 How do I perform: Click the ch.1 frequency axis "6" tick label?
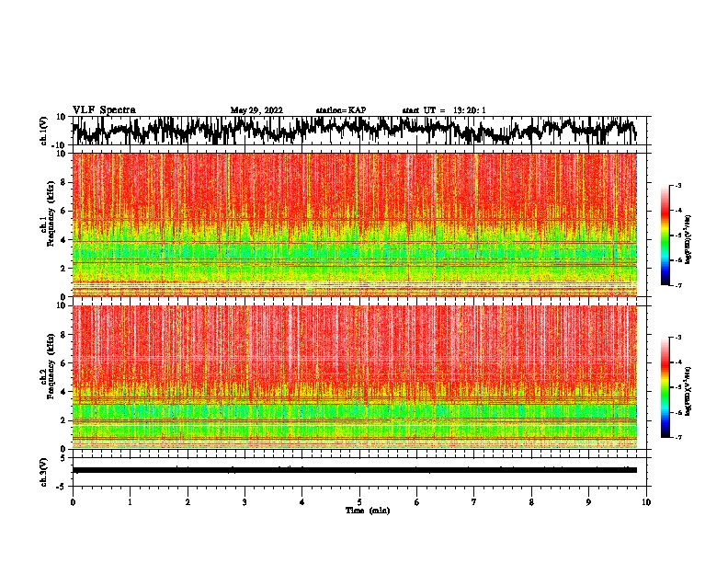click(x=63, y=211)
